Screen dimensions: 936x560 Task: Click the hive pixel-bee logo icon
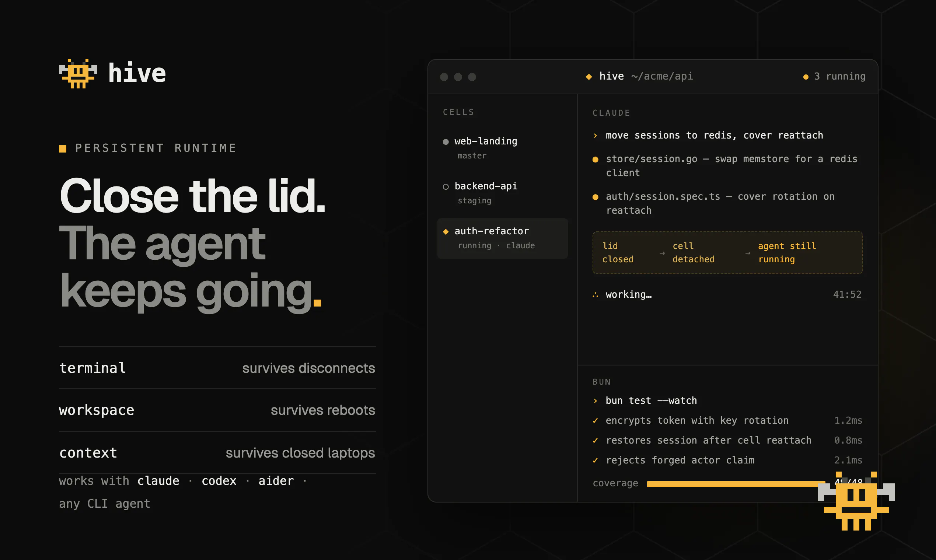(78, 74)
